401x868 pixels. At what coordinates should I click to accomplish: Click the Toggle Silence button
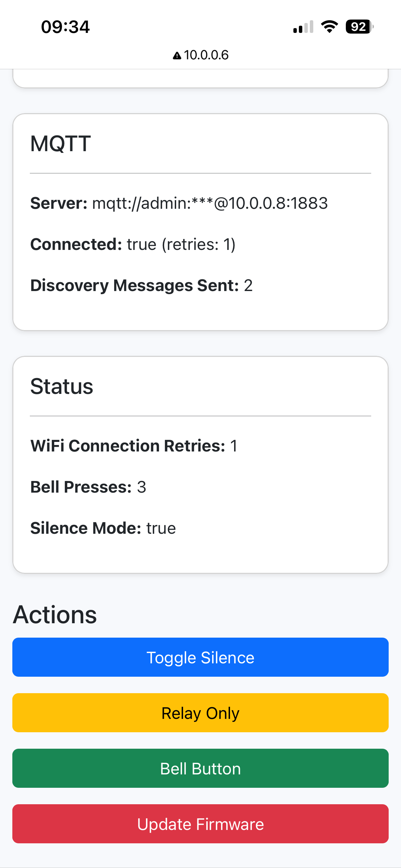(200, 657)
